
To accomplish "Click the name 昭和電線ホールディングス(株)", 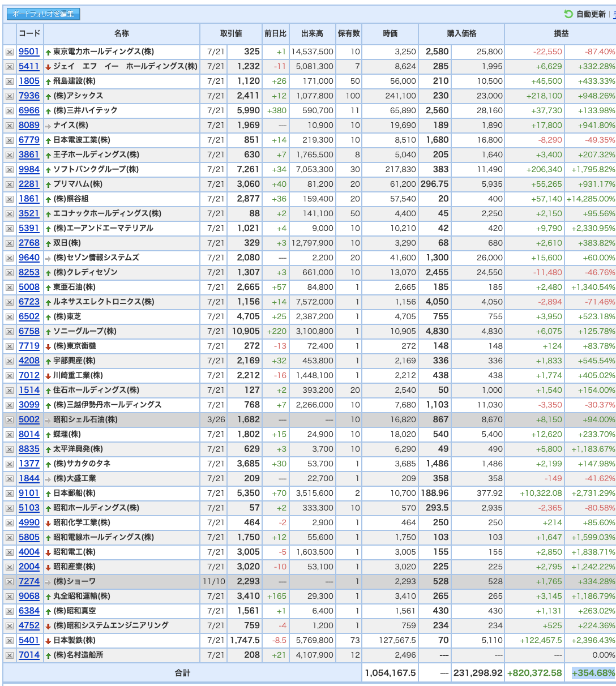I will 104,537.
